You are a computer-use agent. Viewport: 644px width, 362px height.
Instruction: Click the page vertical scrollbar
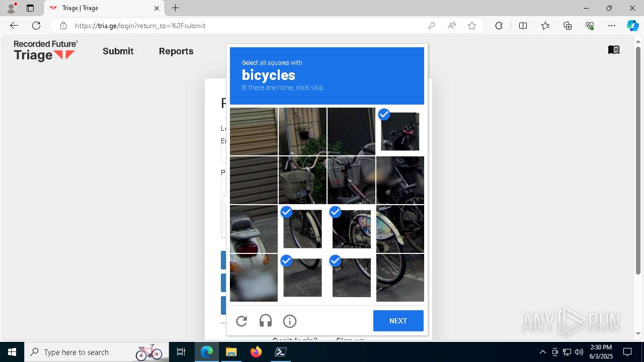coord(638,160)
